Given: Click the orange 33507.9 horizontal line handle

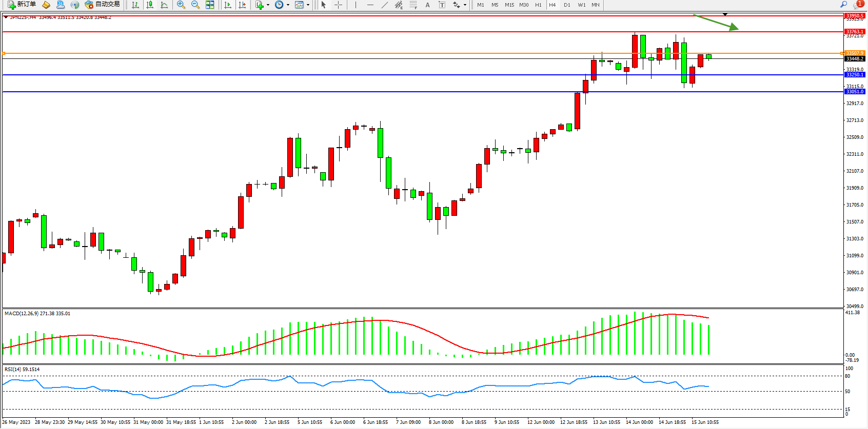Looking at the screenshot, I should click(x=4, y=53).
